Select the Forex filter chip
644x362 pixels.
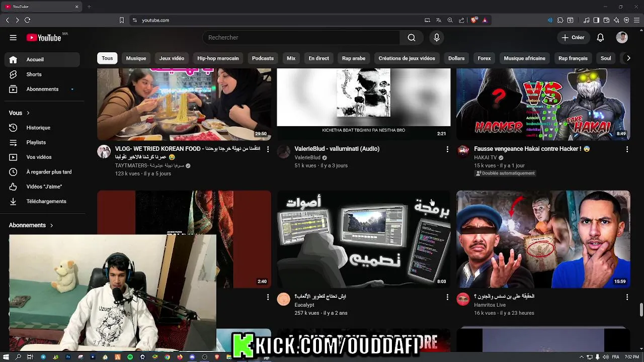pos(484,58)
